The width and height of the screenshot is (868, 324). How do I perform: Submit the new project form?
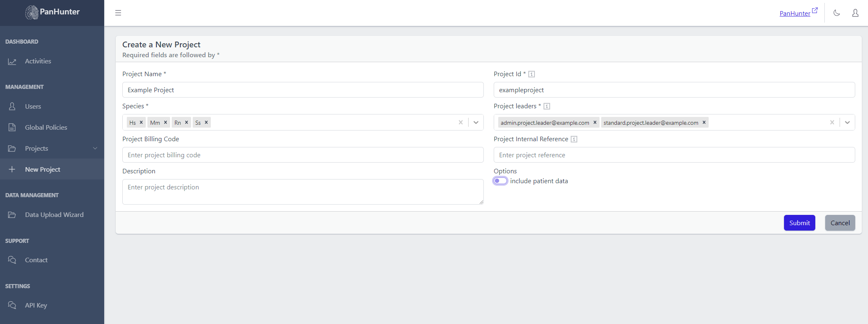(x=799, y=223)
